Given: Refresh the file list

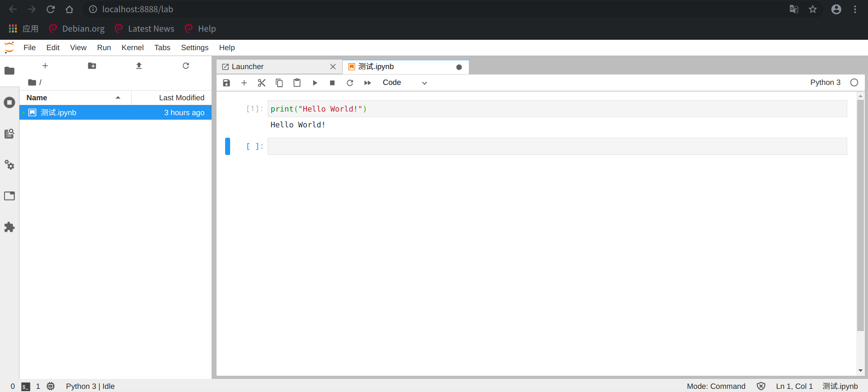Looking at the screenshot, I should [x=186, y=66].
